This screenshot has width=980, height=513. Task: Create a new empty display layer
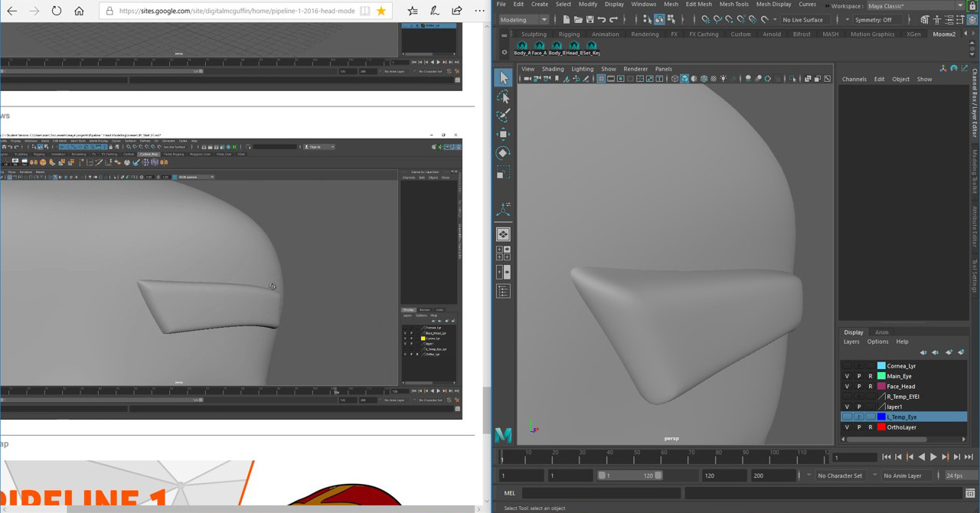click(949, 352)
